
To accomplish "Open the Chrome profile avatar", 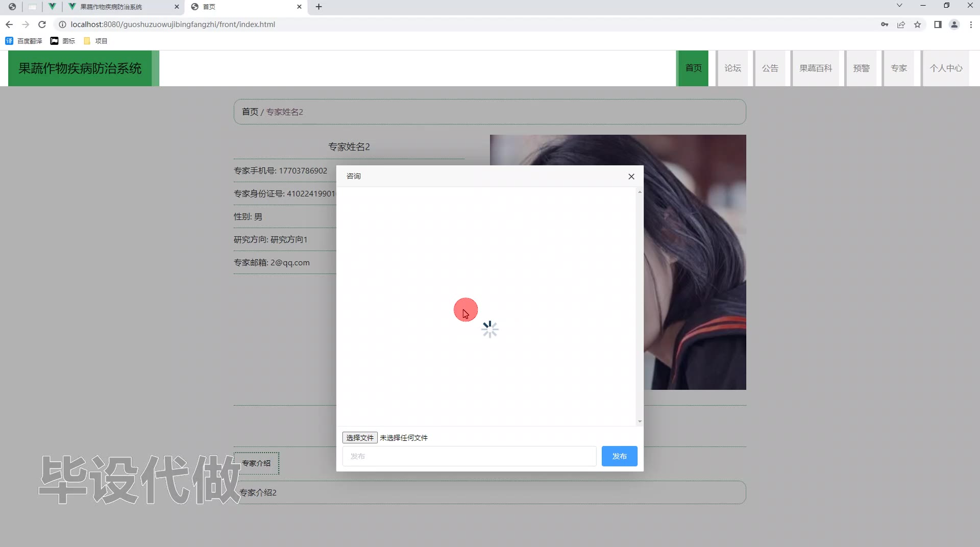I will click(x=954, y=24).
